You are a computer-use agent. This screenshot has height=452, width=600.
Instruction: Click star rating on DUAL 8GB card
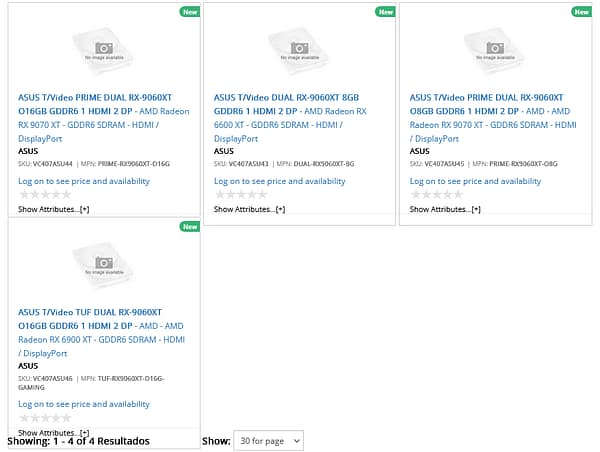[240, 195]
